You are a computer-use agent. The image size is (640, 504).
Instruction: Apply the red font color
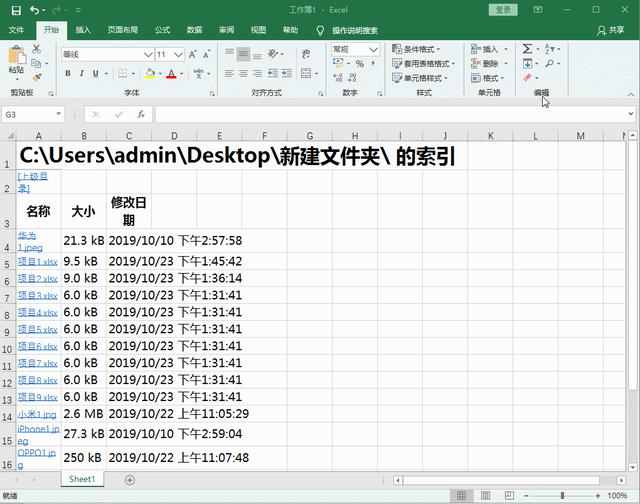click(x=171, y=73)
